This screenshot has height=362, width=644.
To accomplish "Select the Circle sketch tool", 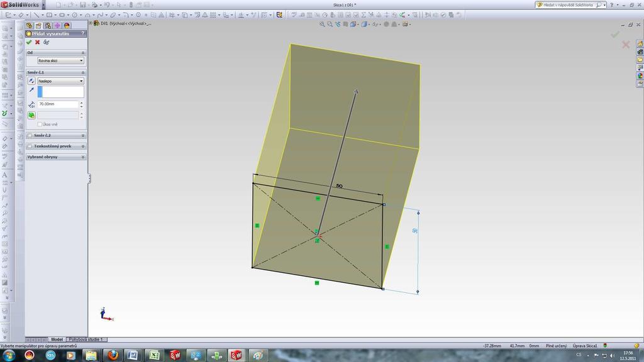I will click(74, 15).
